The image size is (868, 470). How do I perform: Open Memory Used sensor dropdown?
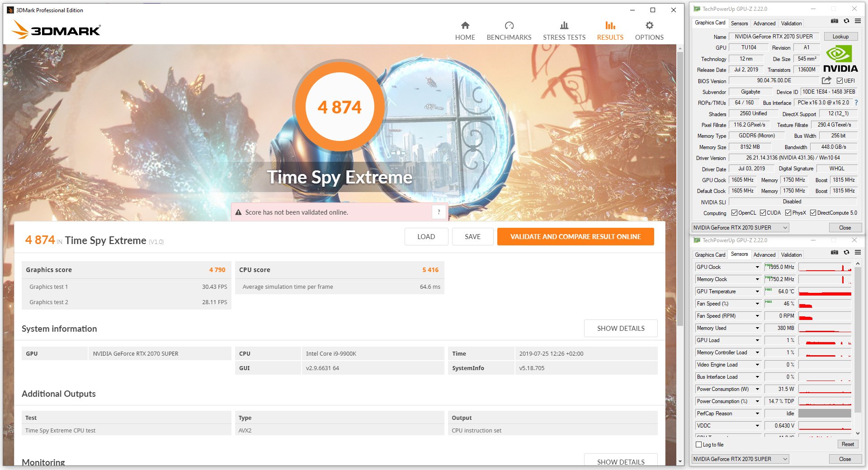tap(757, 328)
